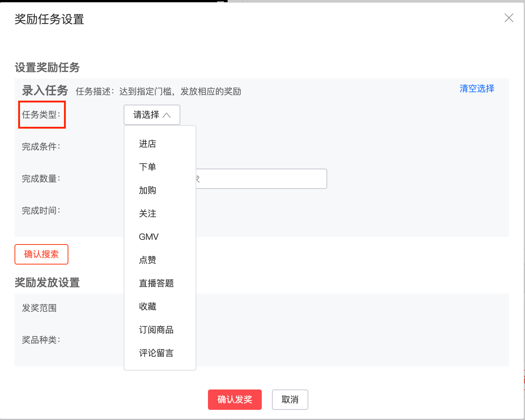Viewport: 525px width, 420px height.
Task: Click the 清空选择 link
Action: (477, 89)
